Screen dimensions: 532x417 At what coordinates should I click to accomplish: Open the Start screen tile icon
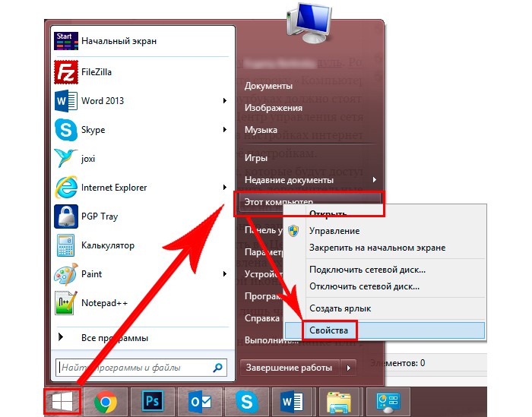(66, 41)
